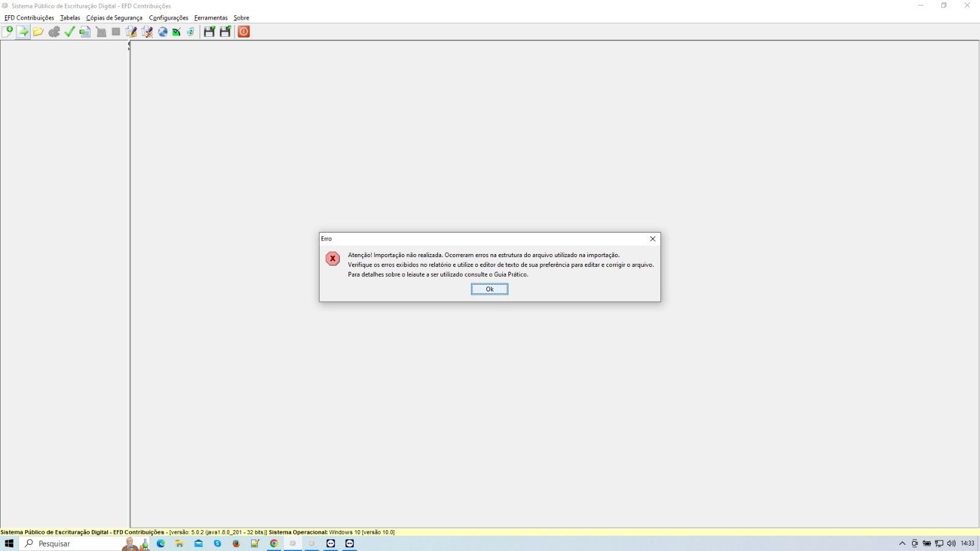The image size is (980, 551).
Task: Click the 'Verifique os erros exibidos no relatório' line
Action: (x=501, y=265)
